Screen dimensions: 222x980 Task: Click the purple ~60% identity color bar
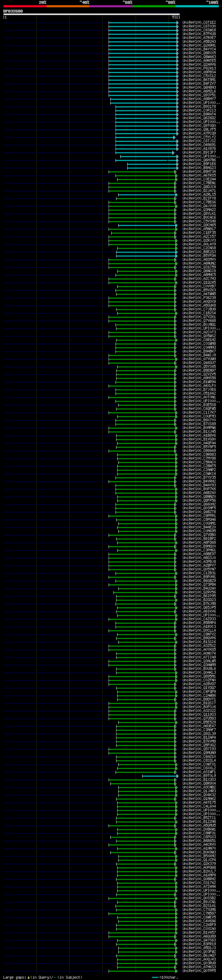[111, 6]
